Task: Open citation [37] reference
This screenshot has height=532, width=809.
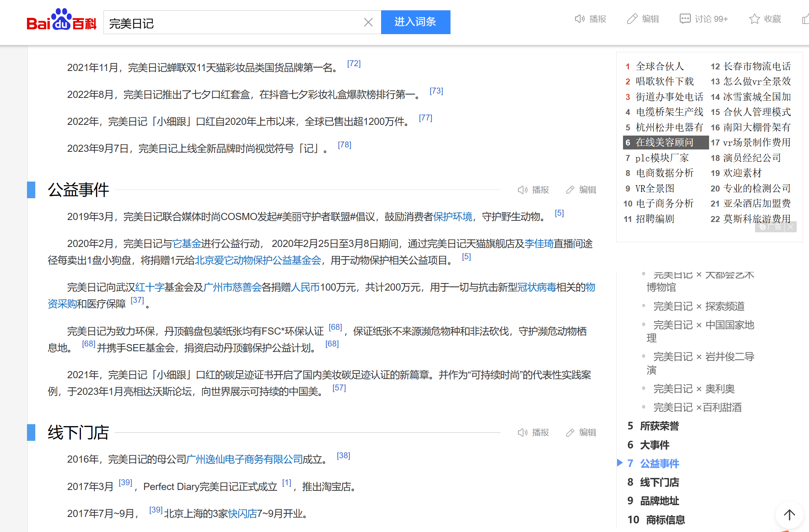Action: (138, 300)
